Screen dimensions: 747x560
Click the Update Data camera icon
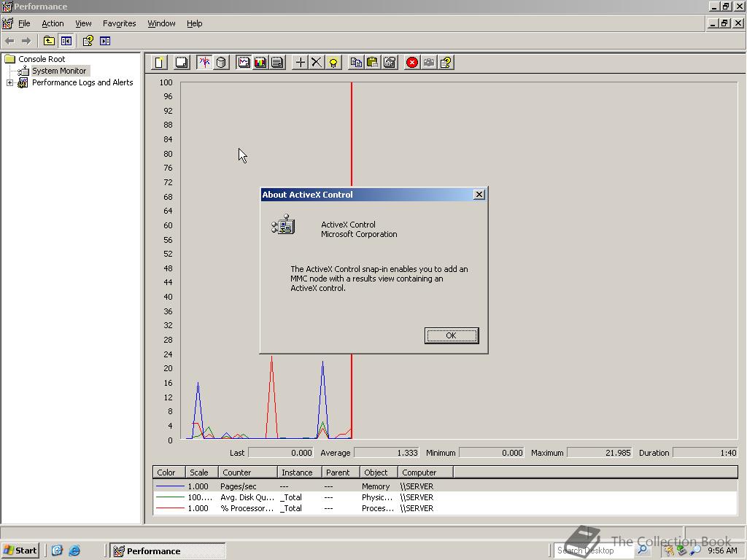coord(429,63)
